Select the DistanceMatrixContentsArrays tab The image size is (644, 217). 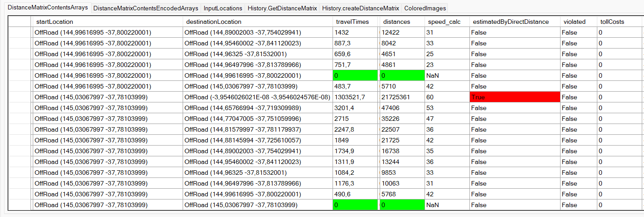(x=48, y=8)
